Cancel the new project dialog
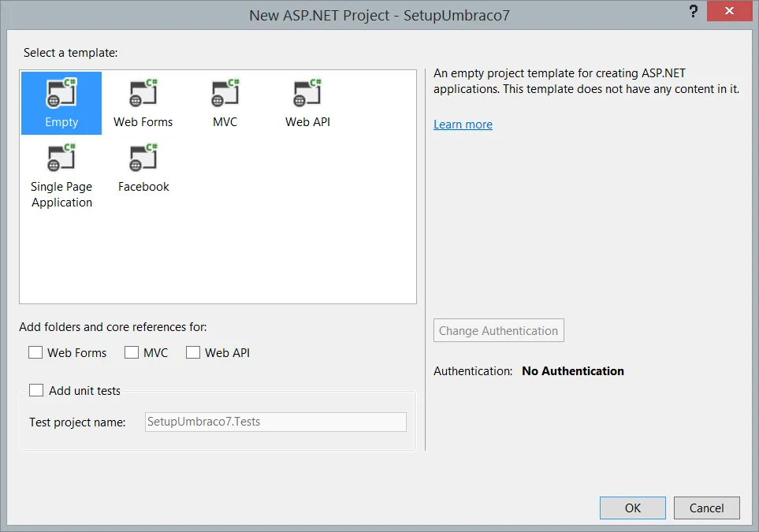Image resolution: width=759 pixels, height=532 pixels. [x=706, y=508]
